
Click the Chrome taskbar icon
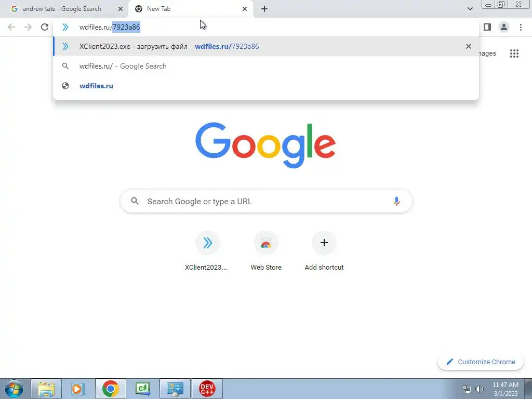click(110, 389)
